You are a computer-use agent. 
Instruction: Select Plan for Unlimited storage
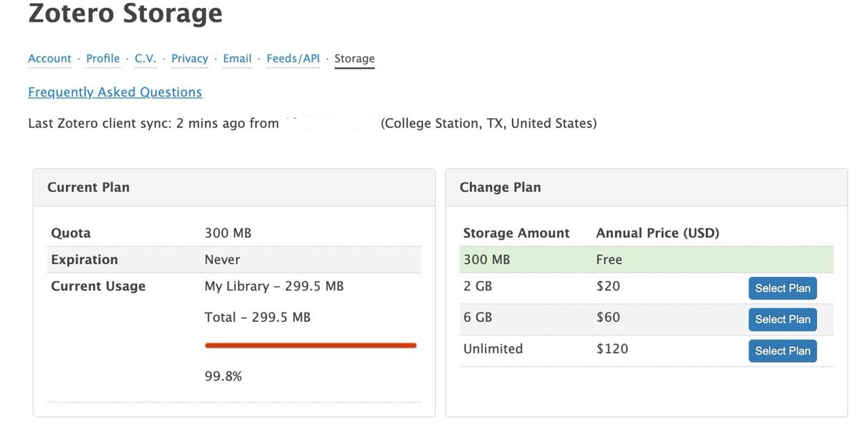point(783,351)
